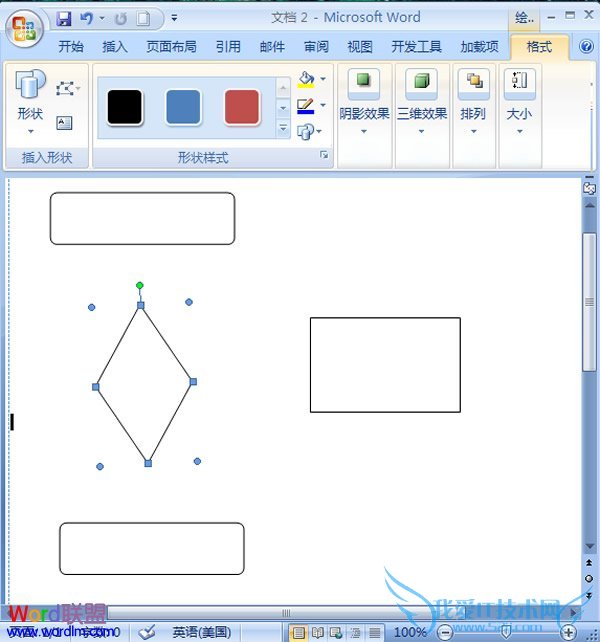Switch to web layout view

[x=336, y=633]
